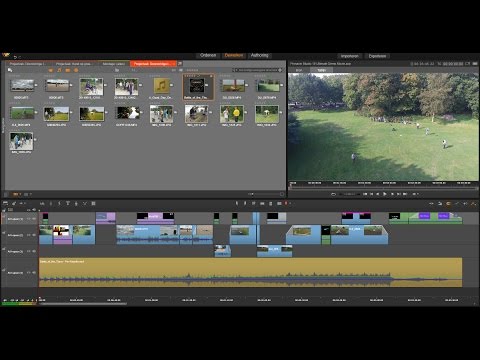
Task: Click the green audio level meter
Action: pyautogui.click(x=19, y=303)
